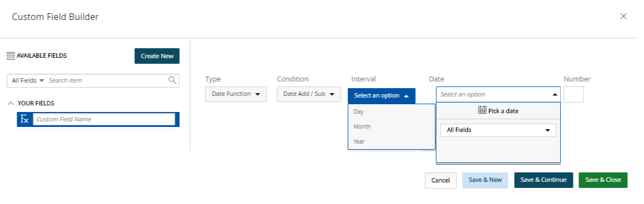Click the search magnifier icon
Viewport: 644px width, 204px height.
pos(173,80)
